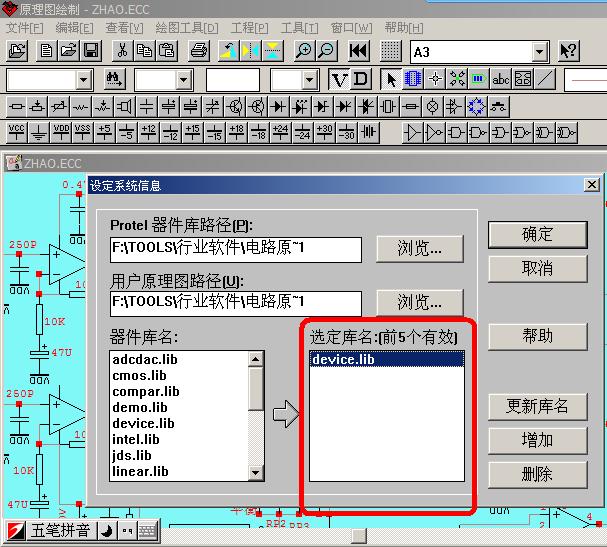The height and width of the screenshot is (547, 607).
Task: Place a VCC power symbol
Action: (x=17, y=131)
